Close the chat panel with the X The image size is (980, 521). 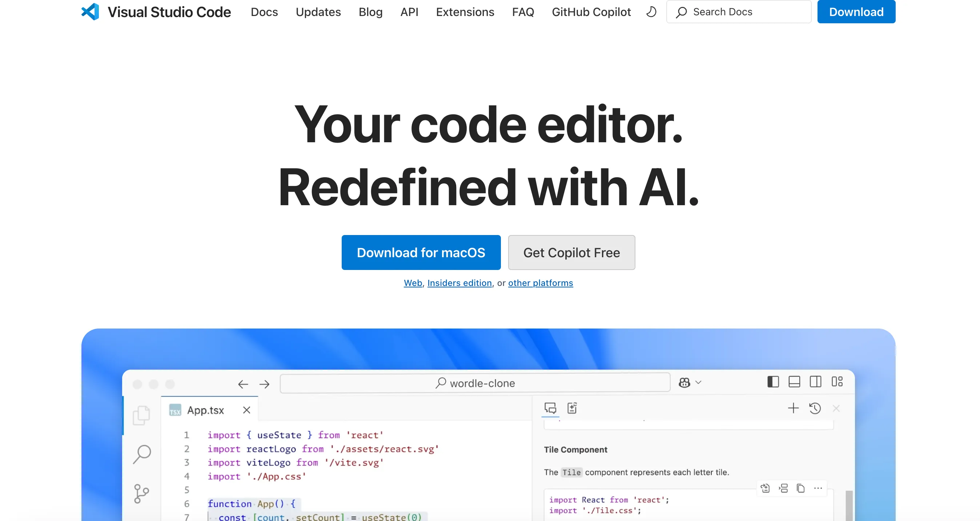click(x=836, y=409)
